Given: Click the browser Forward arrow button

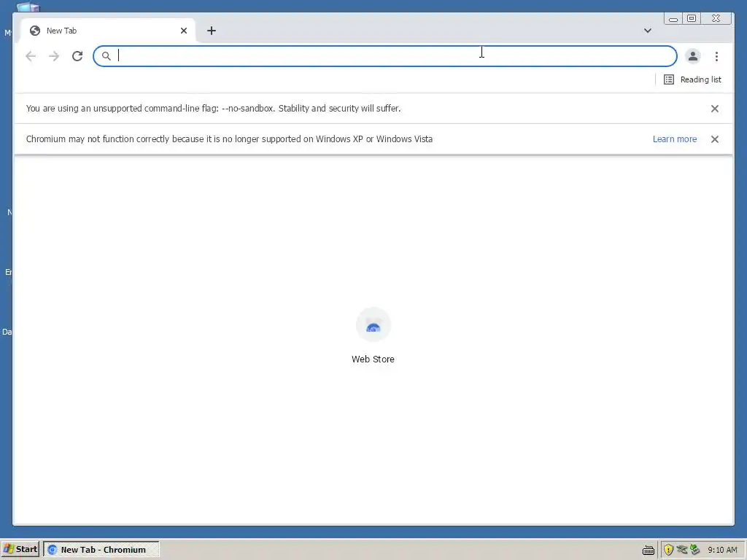Looking at the screenshot, I should coord(54,56).
